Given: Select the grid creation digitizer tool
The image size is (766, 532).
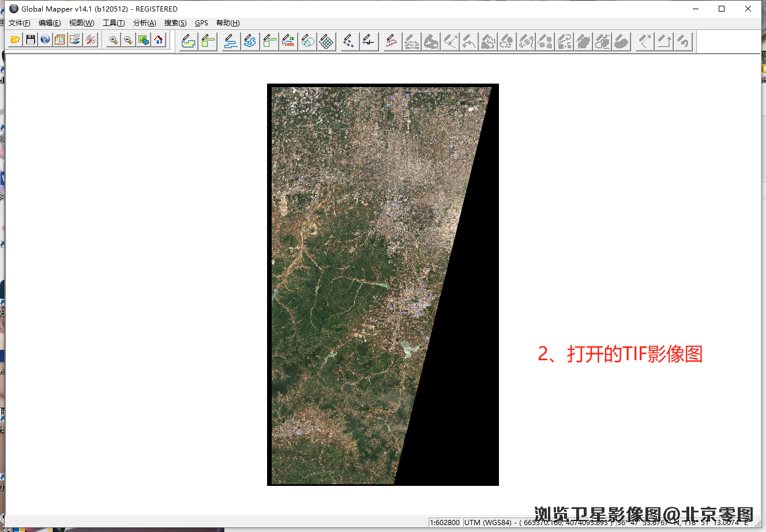Looking at the screenshot, I should 327,41.
